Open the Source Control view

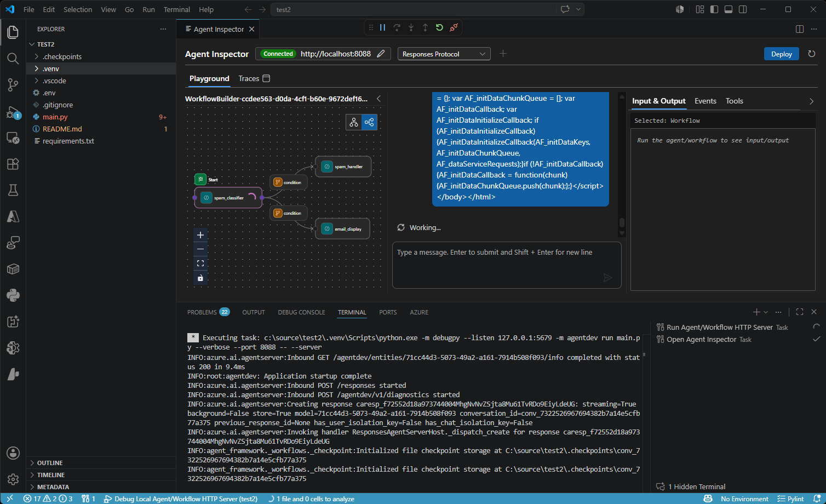point(13,85)
